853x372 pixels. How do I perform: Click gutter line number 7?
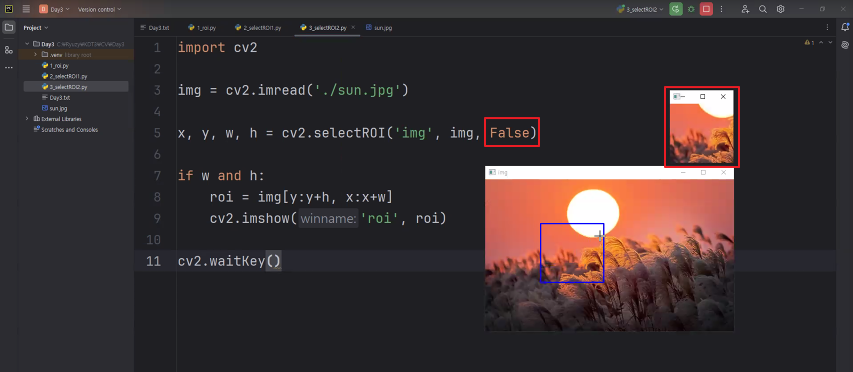click(x=157, y=176)
